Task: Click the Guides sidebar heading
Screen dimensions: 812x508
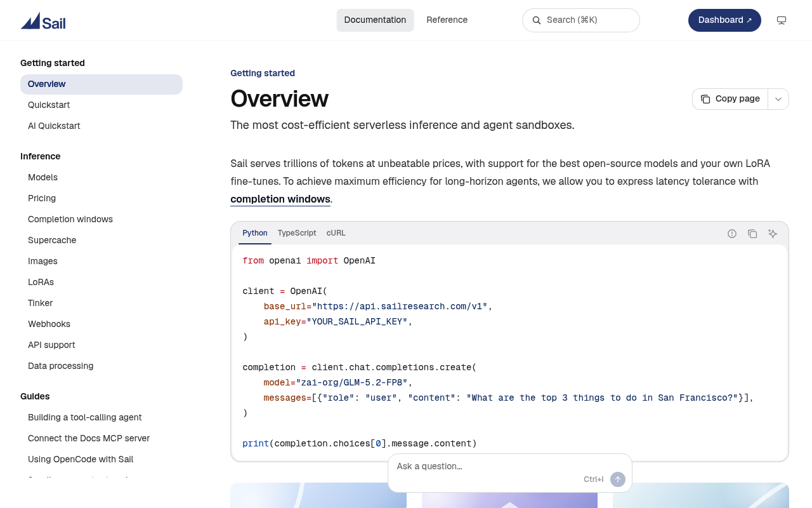Action: tap(35, 396)
